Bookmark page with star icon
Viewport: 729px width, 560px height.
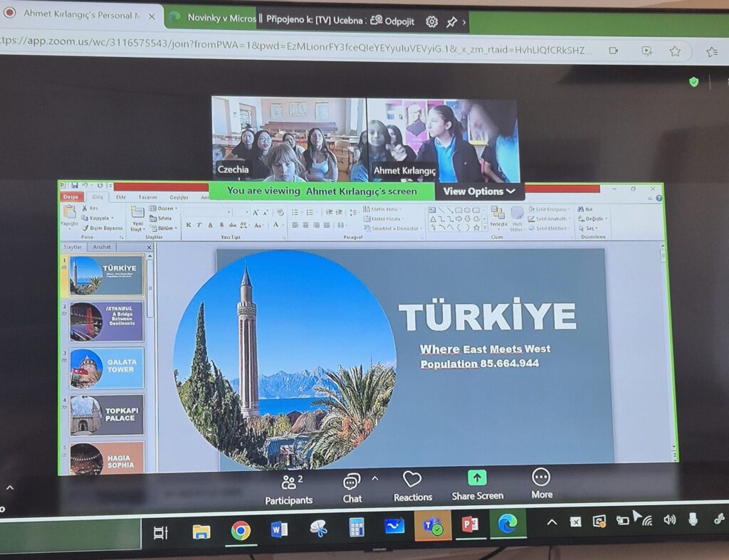tap(675, 51)
